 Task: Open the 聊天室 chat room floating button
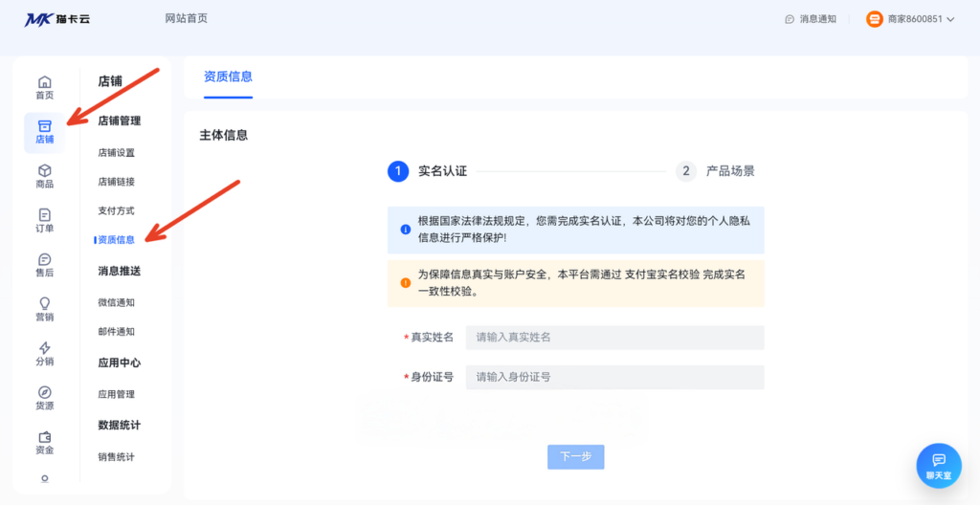939,466
